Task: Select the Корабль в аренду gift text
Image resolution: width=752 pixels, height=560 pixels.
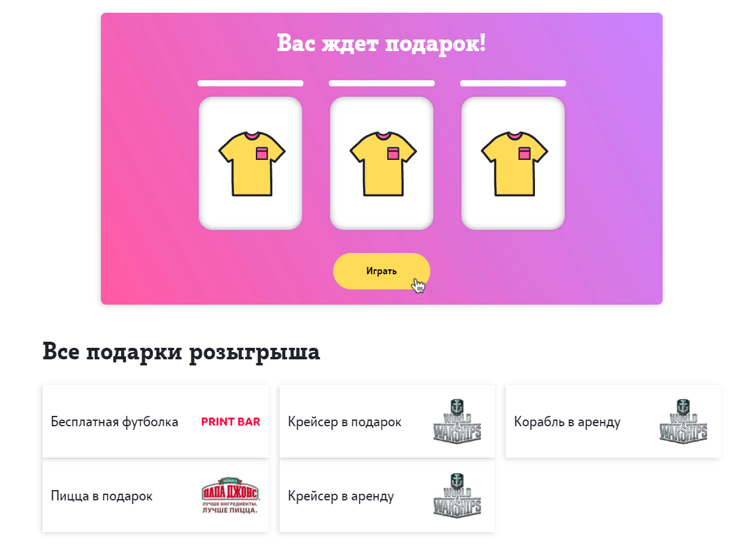Action: [567, 422]
